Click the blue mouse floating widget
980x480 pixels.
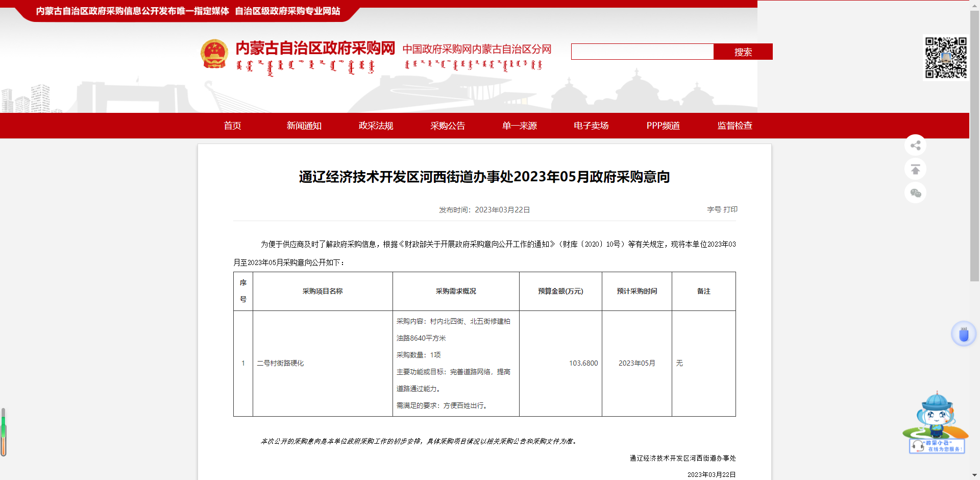click(963, 334)
